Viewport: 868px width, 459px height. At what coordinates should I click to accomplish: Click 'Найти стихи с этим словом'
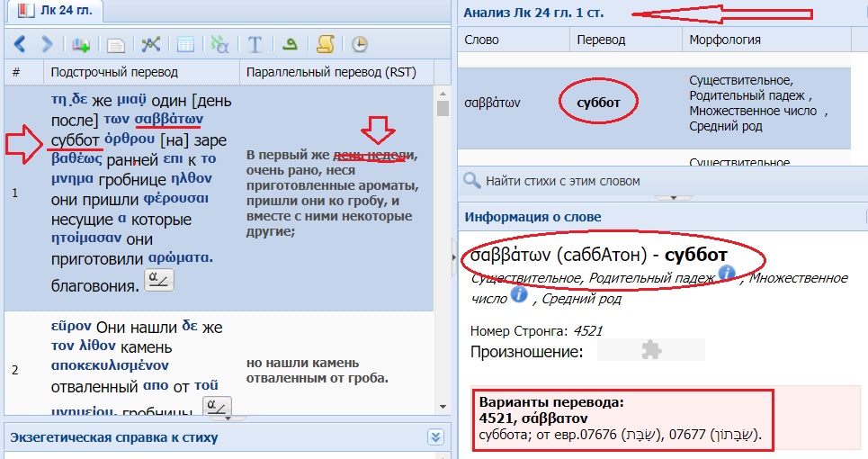pyautogui.click(x=562, y=181)
